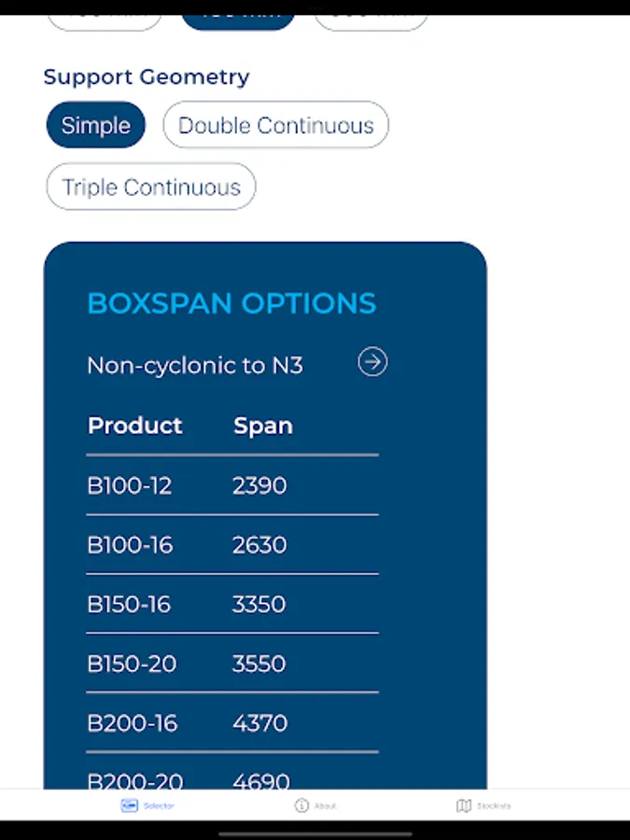Select the leftmost cut-off pill at the top
The height and width of the screenshot is (840, 630).
coord(104,19)
